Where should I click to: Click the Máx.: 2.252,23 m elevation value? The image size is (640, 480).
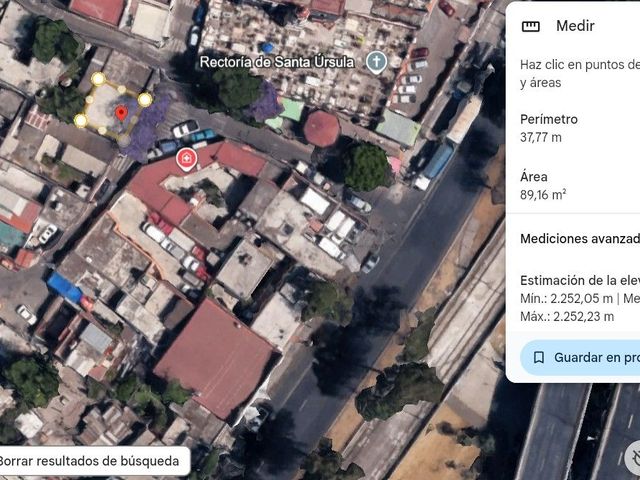pos(567,316)
